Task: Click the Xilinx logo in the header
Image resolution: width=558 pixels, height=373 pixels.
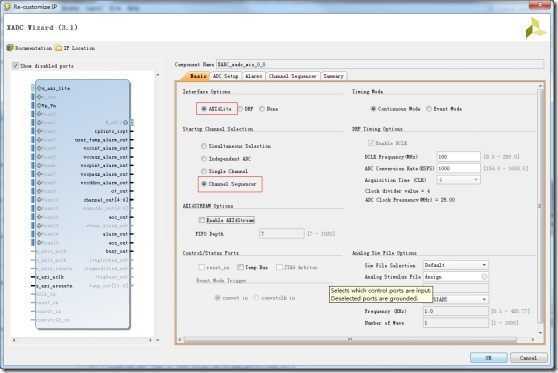Action: pyautogui.click(x=535, y=28)
